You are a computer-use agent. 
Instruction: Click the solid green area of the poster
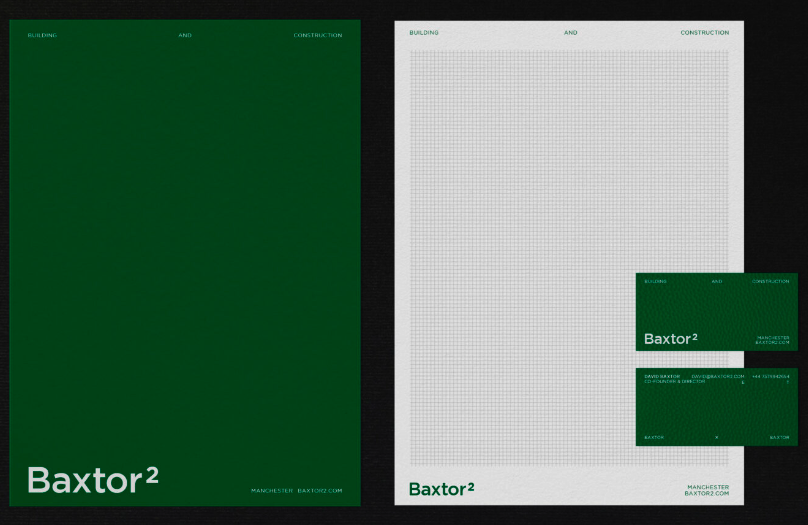185,250
